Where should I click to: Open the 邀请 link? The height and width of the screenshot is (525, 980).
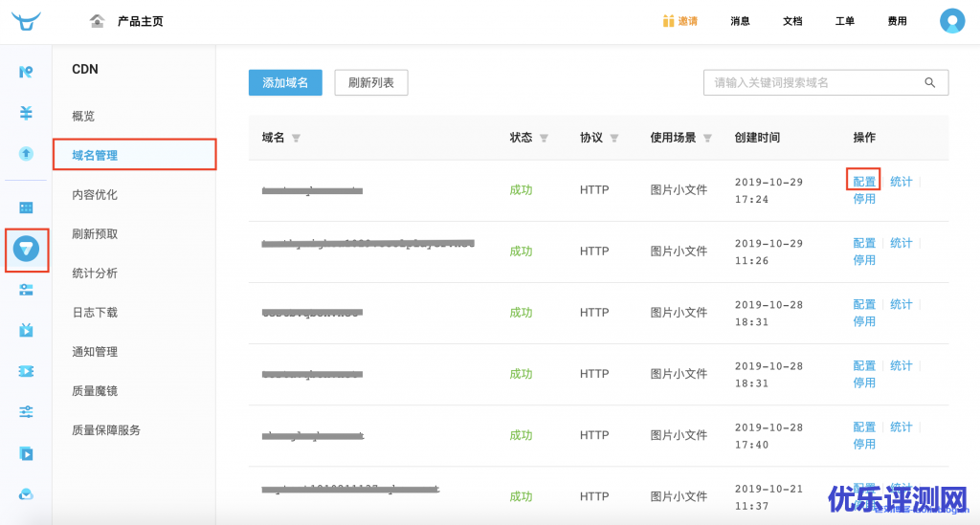pyautogui.click(x=687, y=21)
